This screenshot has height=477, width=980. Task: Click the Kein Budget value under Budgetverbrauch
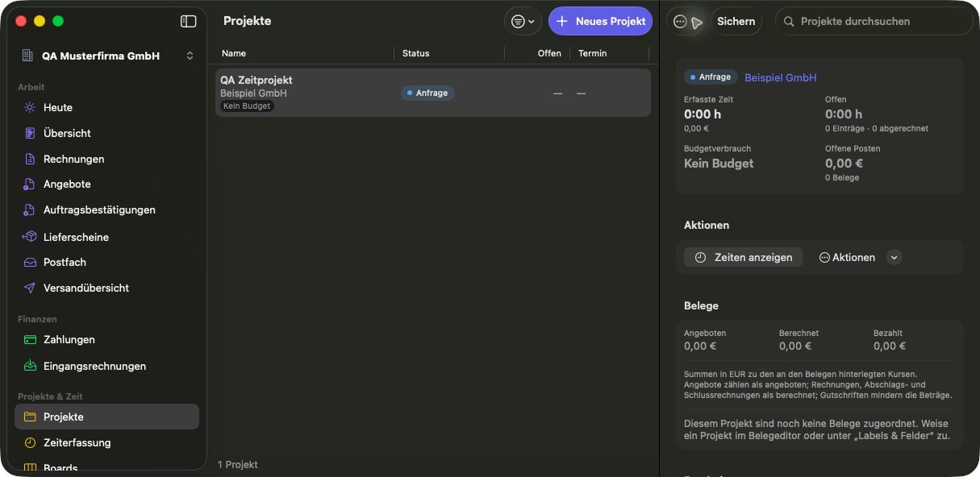click(719, 163)
